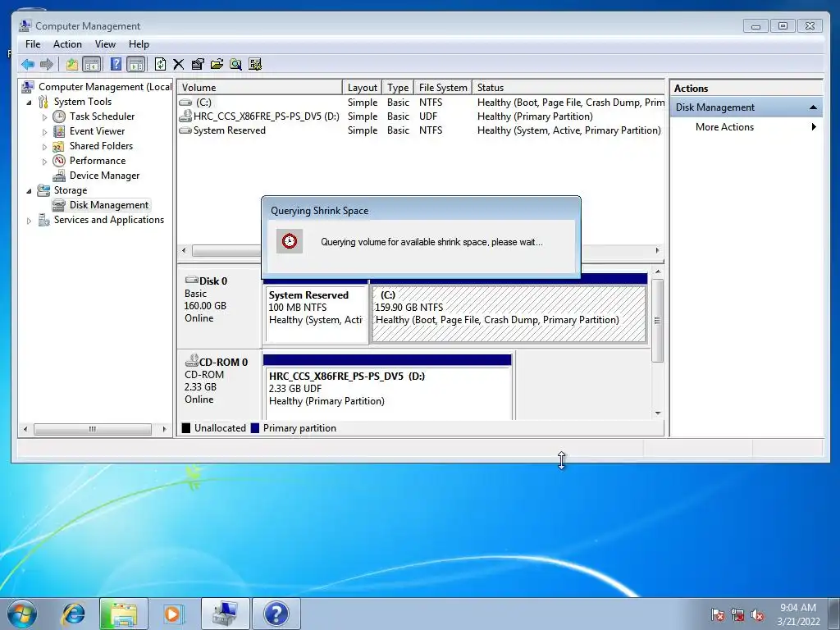The width and height of the screenshot is (840, 630).
Task: Click the Help and Support taskbar icon
Action: [x=276, y=614]
